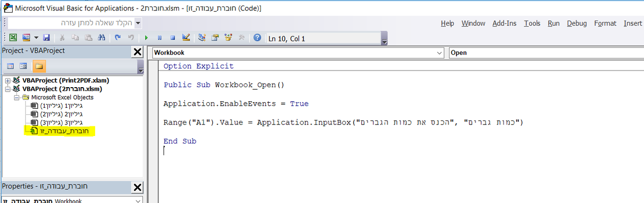644x203 pixels.
Task: Select sheet גיליון3 in project tree
Action: click(x=61, y=122)
